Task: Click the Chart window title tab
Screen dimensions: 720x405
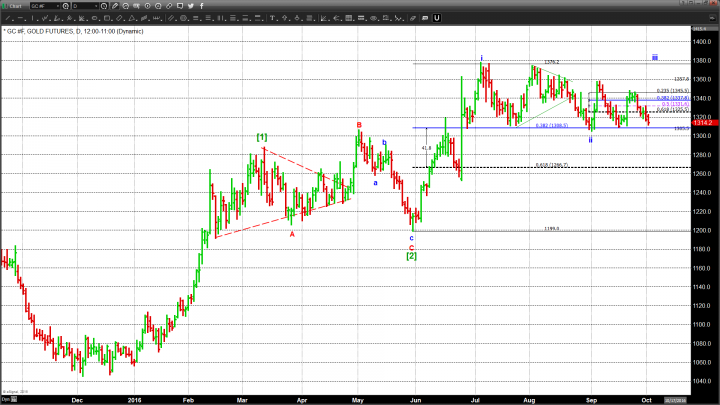Action: click(x=14, y=6)
